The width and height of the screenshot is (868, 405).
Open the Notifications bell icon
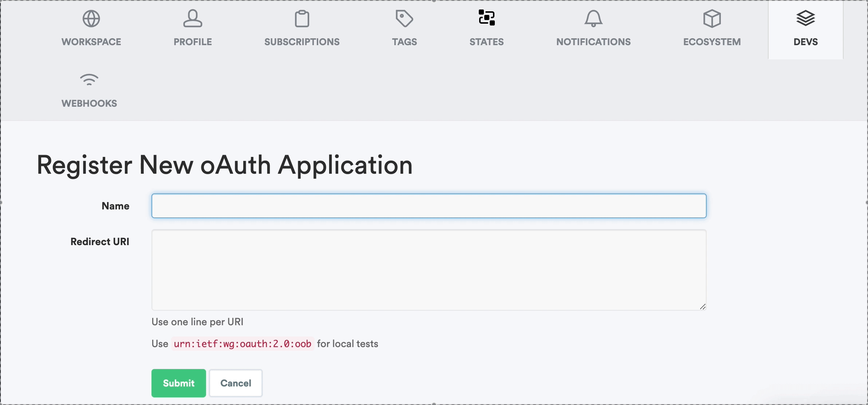593,18
